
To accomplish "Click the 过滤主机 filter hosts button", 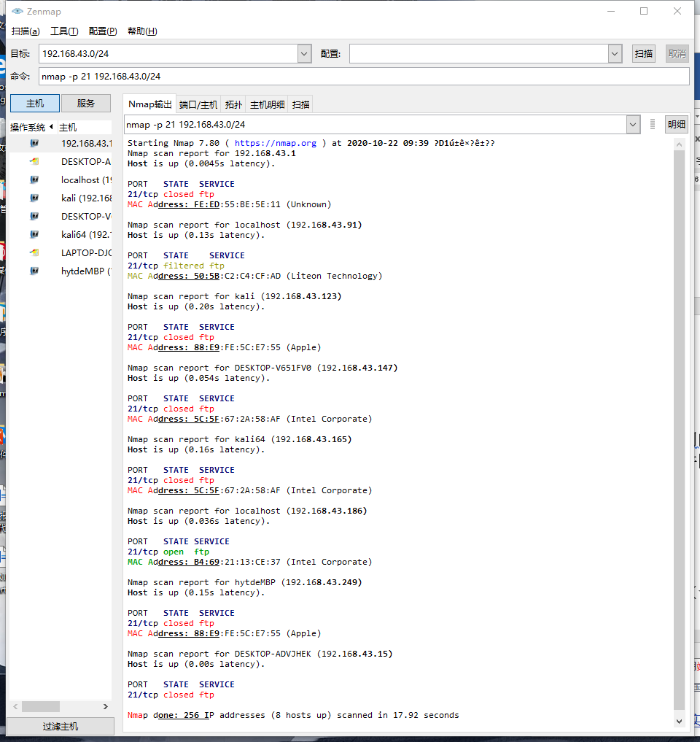I will click(61, 727).
